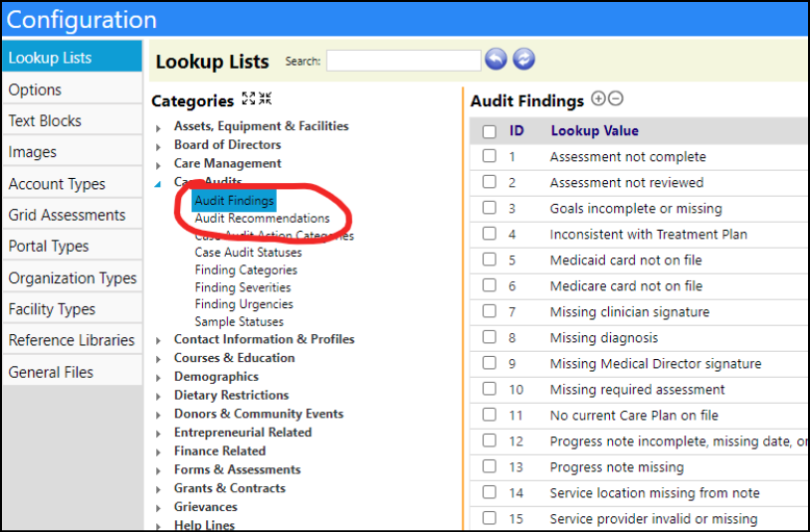
Task: Check box for Missing diagnosis
Action: tap(490, 337)
